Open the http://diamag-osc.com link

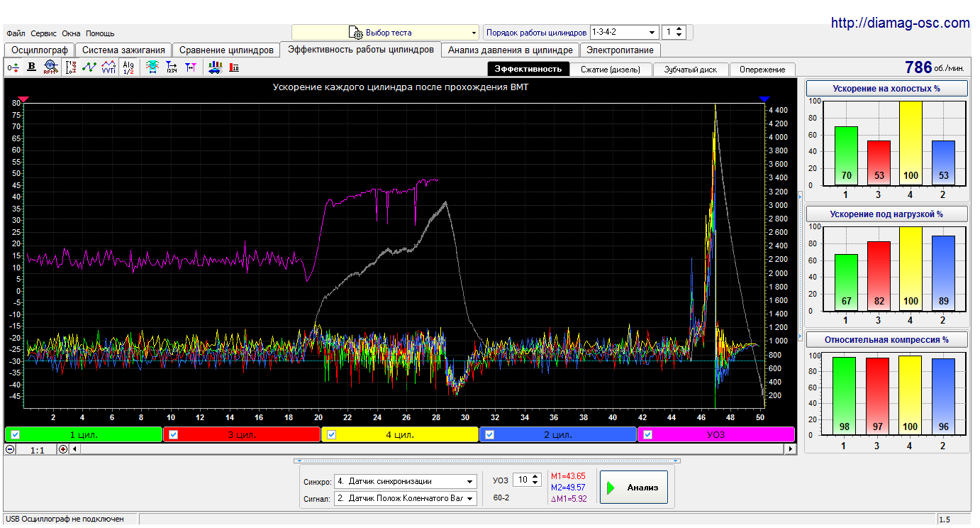(x=900, y=23)
